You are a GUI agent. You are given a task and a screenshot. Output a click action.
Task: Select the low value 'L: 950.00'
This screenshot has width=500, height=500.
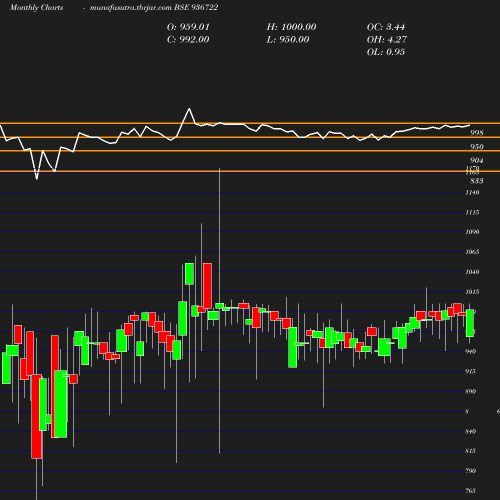288,39
